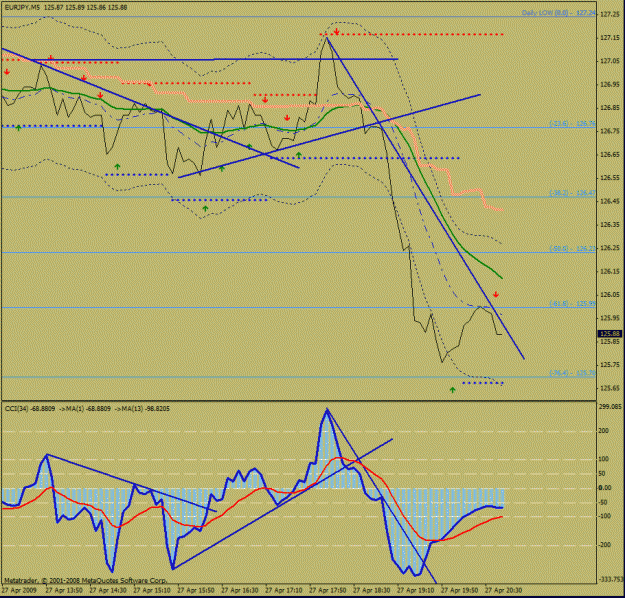Click the 126.55 price scale value
625x598 pixels.
pos(610,178)
